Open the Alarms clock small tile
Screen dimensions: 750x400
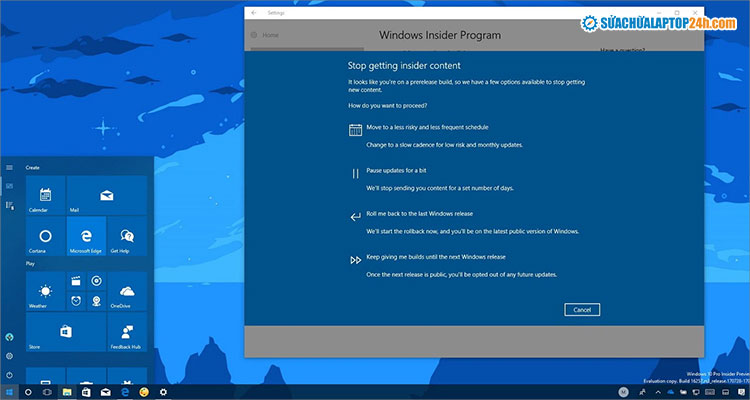(x=76, y=301)
